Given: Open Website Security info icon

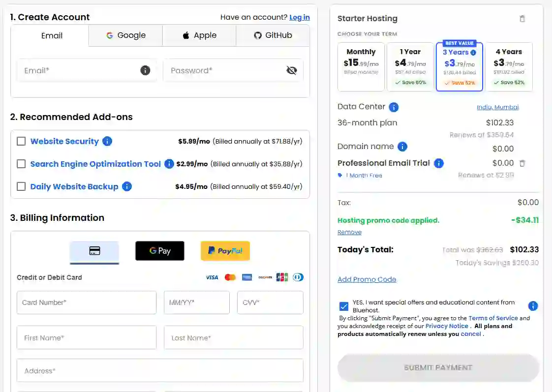Looking at the screenshot, I should coord(107,141).
